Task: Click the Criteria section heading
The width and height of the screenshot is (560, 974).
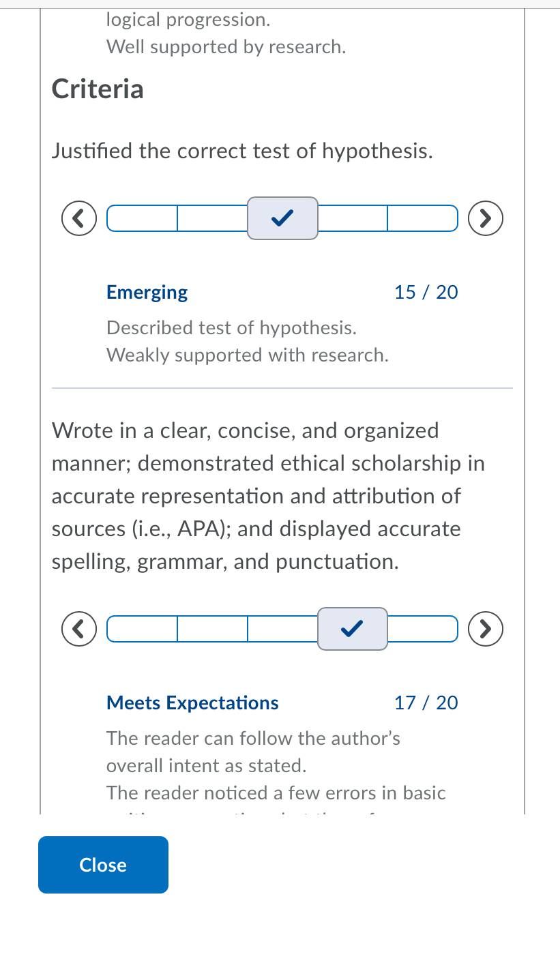Action: pyautogui.click(x=98, y=89)
